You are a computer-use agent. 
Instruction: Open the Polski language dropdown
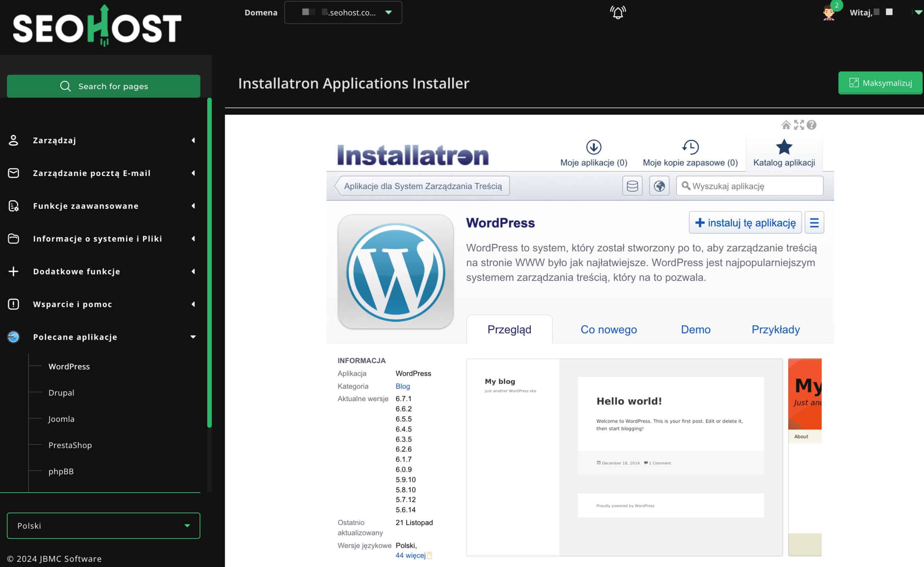coord(103,526)
